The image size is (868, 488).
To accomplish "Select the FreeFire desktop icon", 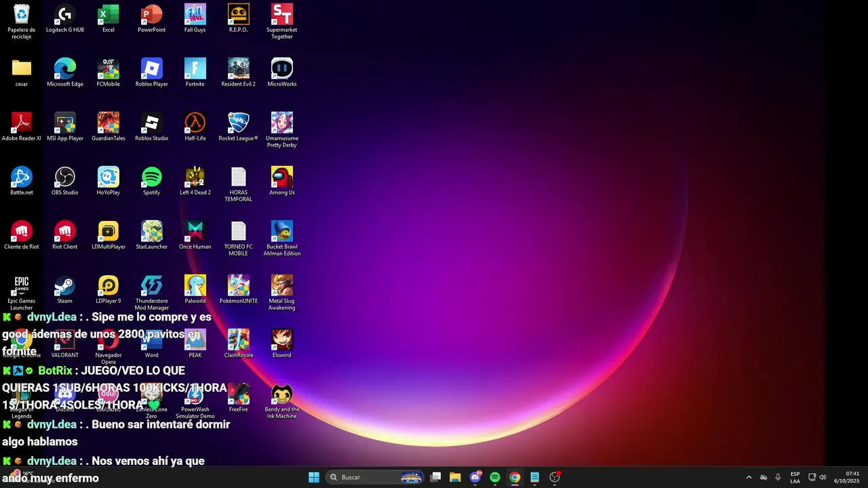I will click(239, 398).
